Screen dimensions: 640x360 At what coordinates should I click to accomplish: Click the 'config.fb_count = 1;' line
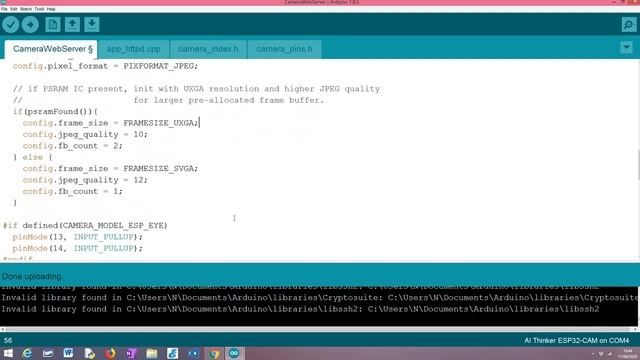72,191
